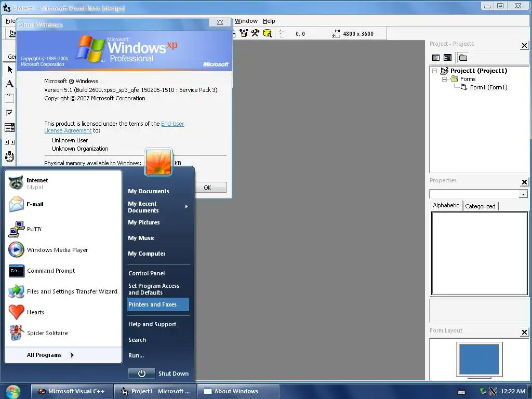Open the Help menu
The width and height of the screenshot is (532, 399).
pyautogui.click(x=269, y=21)
